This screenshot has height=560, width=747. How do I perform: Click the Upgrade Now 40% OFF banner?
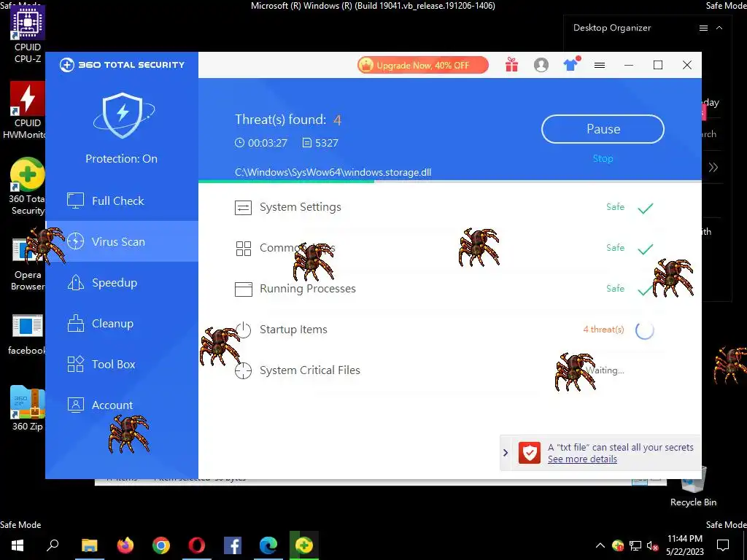(x=422, y=65)
